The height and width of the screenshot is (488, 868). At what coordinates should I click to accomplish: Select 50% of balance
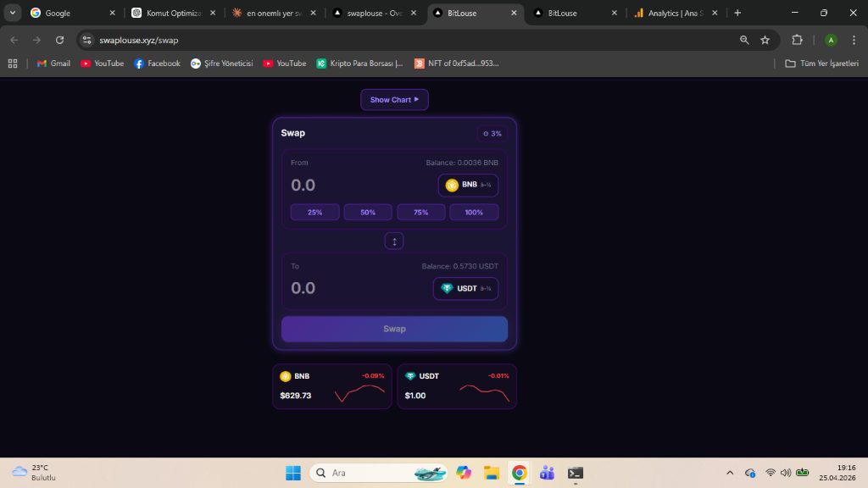click(368, 213)
